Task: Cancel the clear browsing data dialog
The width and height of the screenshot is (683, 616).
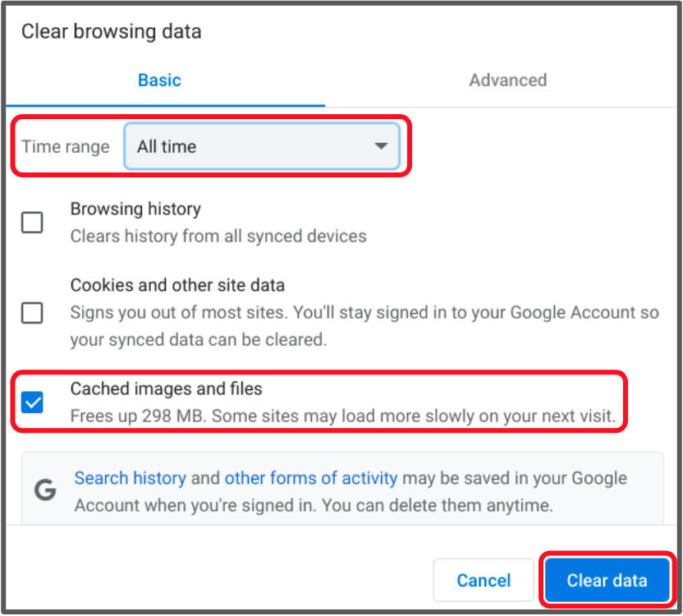Action: [484, 580]
